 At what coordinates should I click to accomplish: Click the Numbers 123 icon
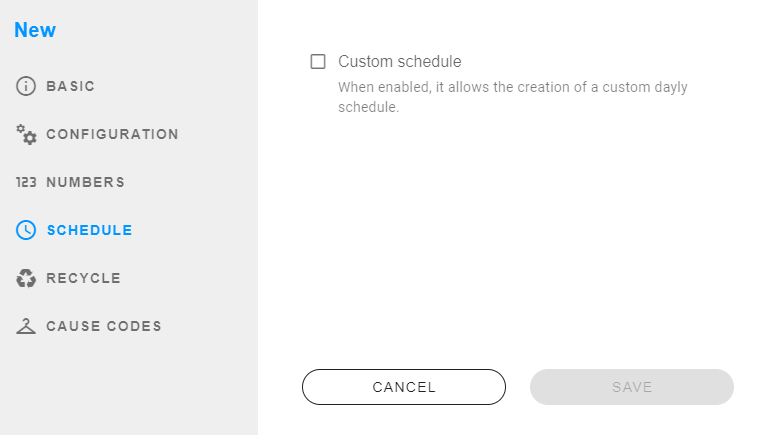pos(26,182)
